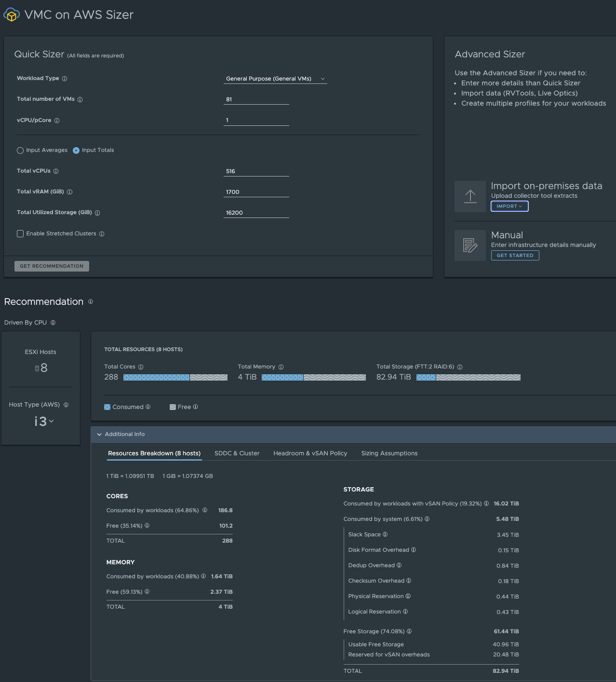Switch to the SDDC & Cluster tab
This screenshot has height=682, width=616.
click(237, 453)
